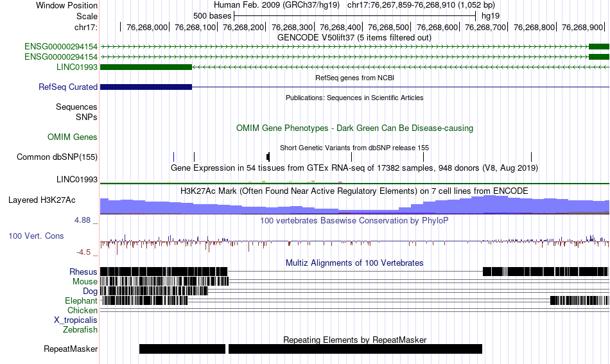Click the OMIM Genes label

pos(72,137)
